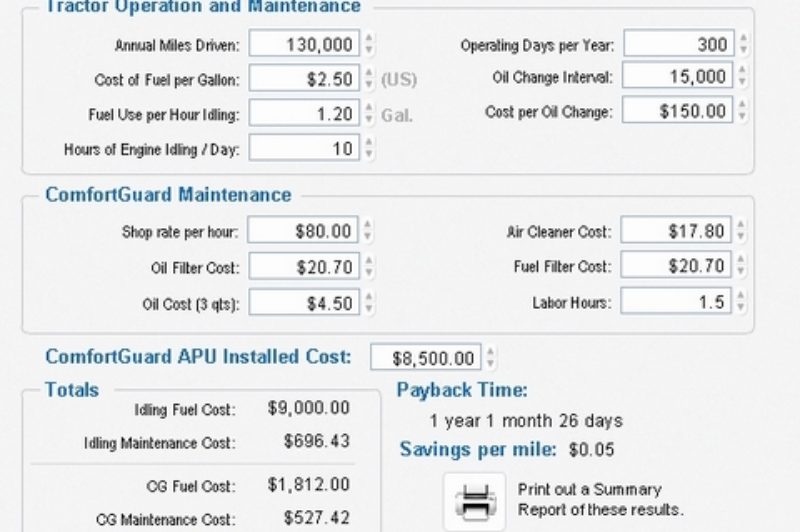The width and height of the screenshot is (800, 532).
Task: Click the Cost per Oil Change field
Action: [x=678, y=110]
